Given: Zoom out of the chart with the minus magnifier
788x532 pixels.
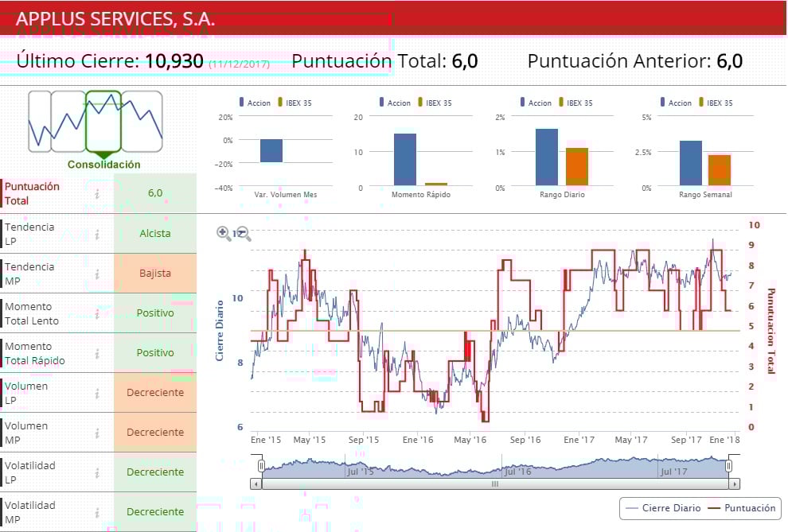Looking at the screenshot, I should click(244, 233).
